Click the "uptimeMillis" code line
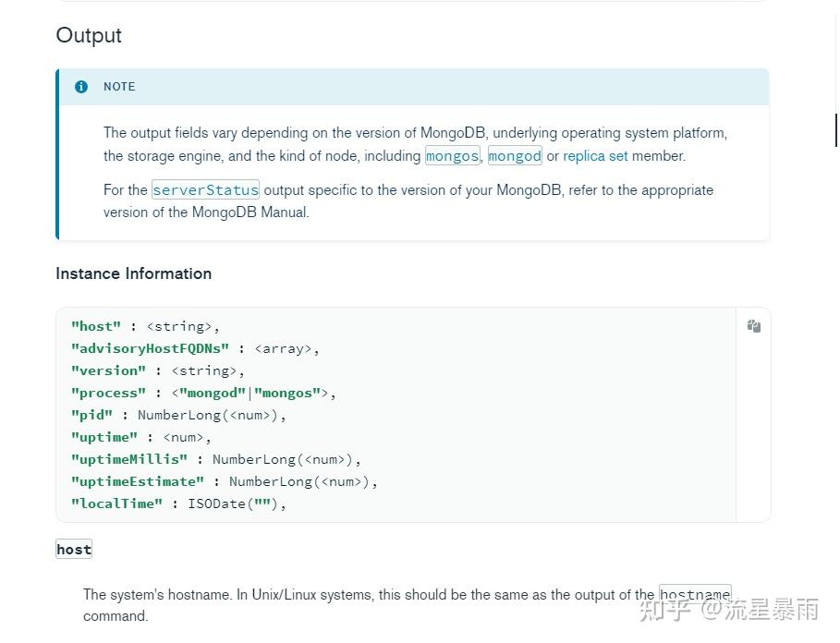This screenshot has height=643, width=840. coord(216,459)
